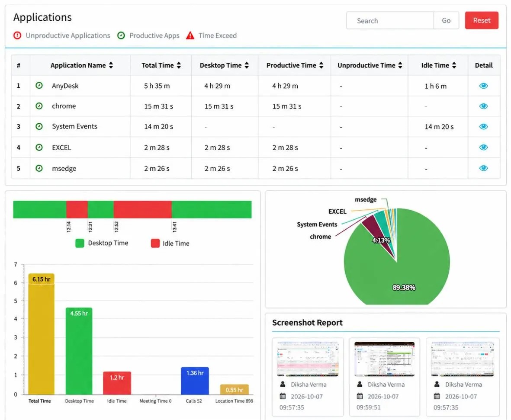Viewport: 511px width, 420px height.
Task: Click the 12:14 timeline marker
Action: click(x=69, y=227)
